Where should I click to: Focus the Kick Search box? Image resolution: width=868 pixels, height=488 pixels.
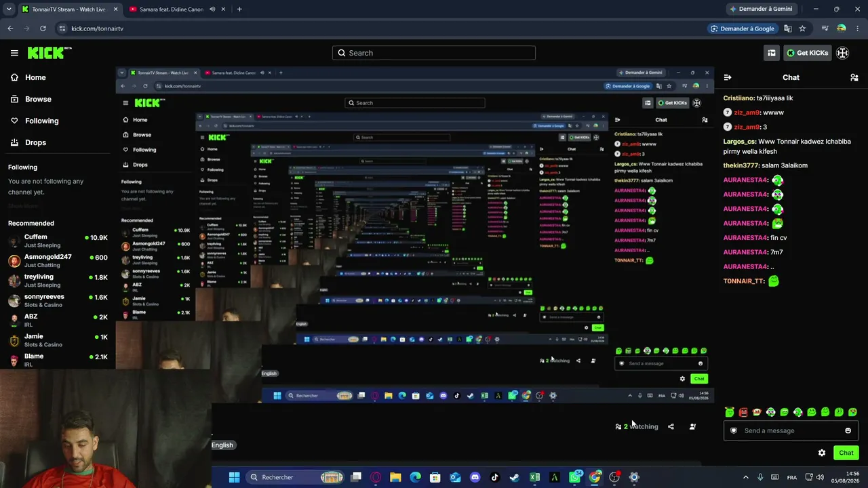point(434,53)
